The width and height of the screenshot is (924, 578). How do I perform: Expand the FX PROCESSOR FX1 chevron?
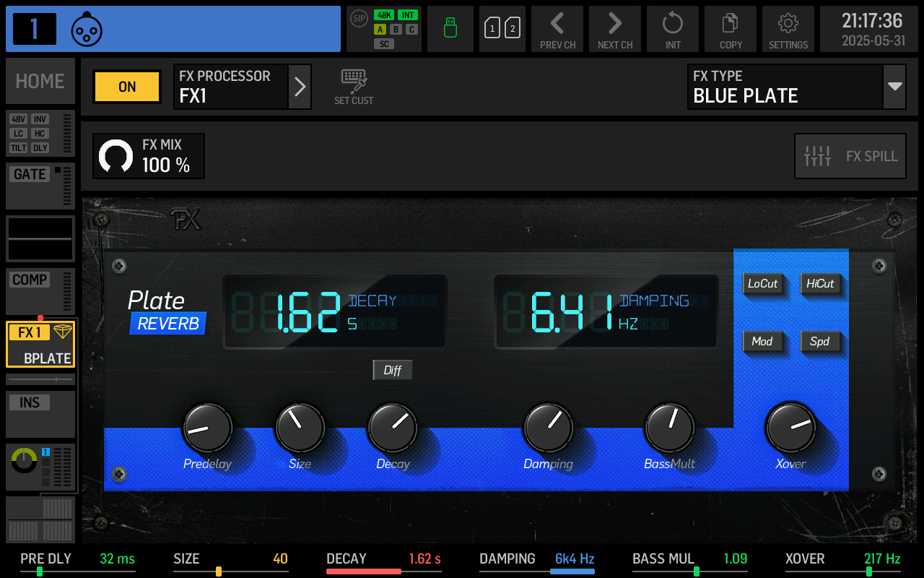point(300,87)
